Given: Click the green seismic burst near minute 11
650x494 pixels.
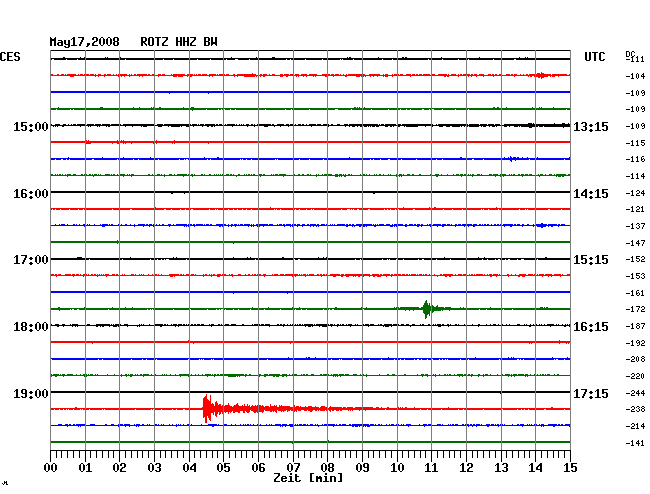Looking at the screenshot, I should pos(427,309).
